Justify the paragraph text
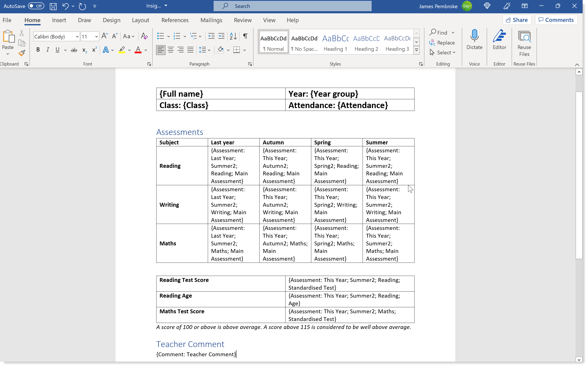Screen dimensions: 588x367 point(191,50)
